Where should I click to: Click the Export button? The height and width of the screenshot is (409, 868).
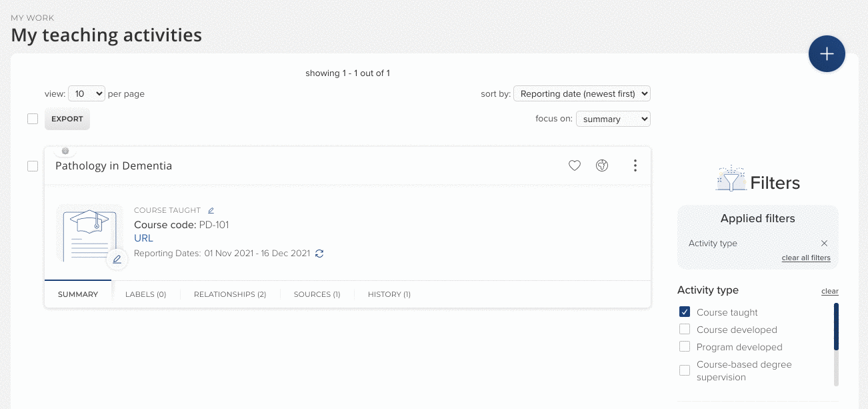click(67, 119)
